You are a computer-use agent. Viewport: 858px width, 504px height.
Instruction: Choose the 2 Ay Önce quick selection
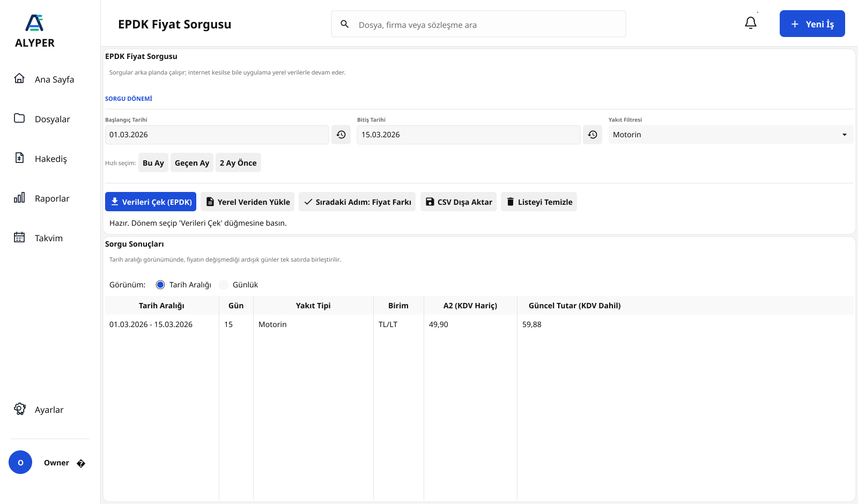click(x=238, y=162)
